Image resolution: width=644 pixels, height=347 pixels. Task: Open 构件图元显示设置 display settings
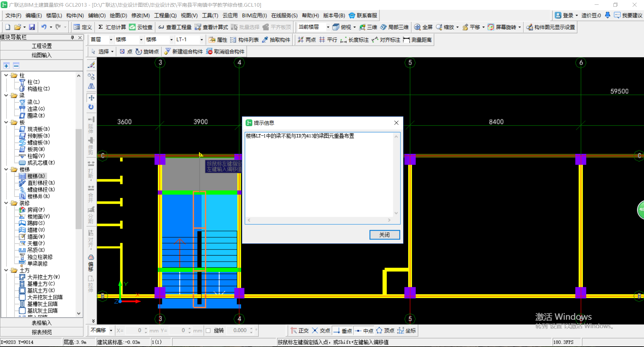click(x=551, y=27)
